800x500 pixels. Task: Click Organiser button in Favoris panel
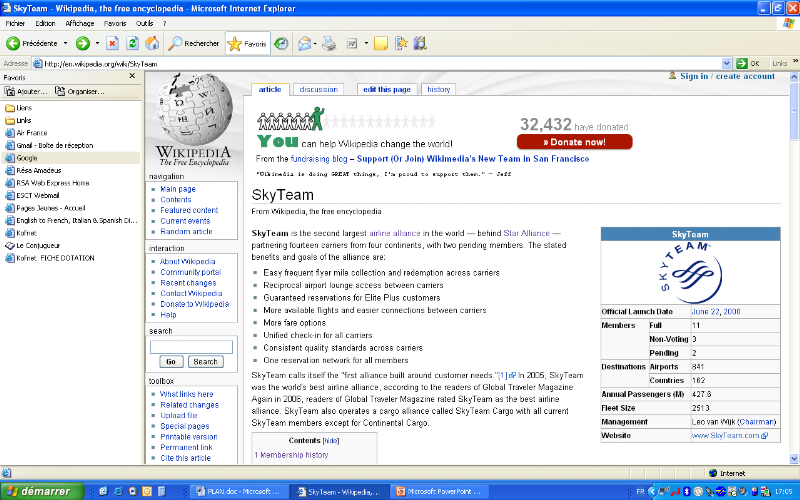tap(80, 91)
